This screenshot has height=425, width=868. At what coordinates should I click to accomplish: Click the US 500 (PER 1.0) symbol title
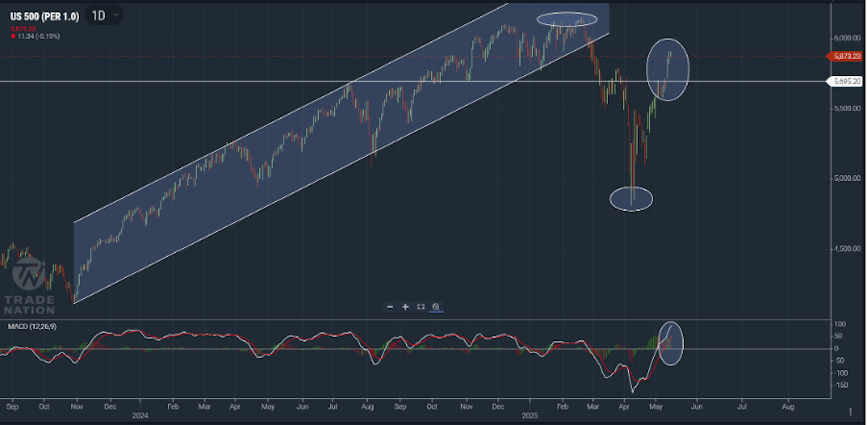tap(45, 16)
